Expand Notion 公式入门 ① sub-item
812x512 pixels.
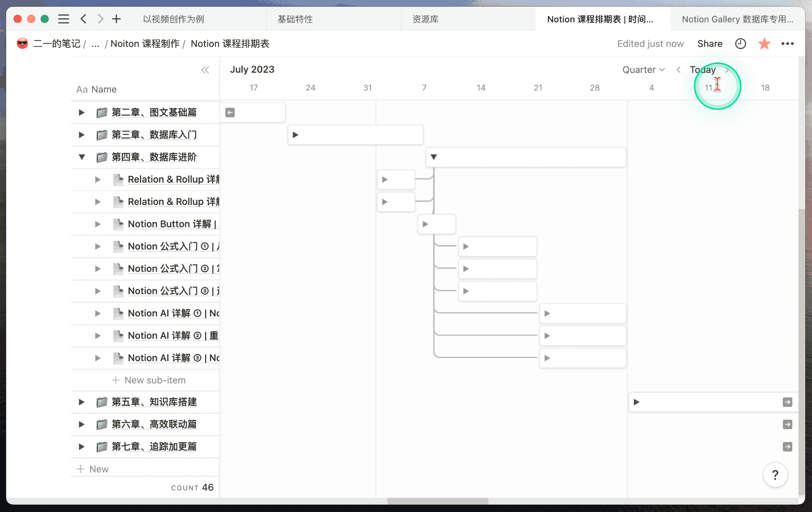(98, 247)
